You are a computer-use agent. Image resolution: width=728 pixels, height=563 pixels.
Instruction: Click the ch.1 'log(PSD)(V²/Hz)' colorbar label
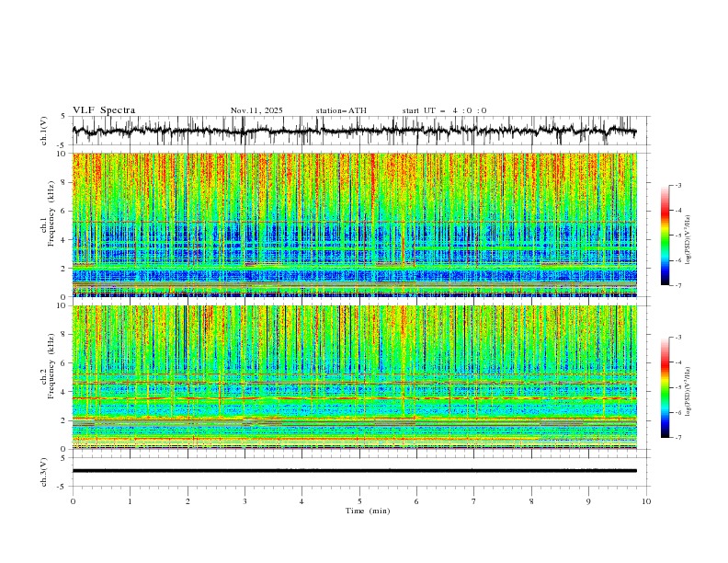click(688, 240)
